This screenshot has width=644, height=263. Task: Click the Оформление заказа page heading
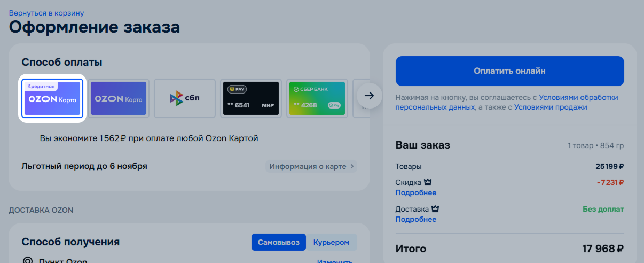(95, 27)
